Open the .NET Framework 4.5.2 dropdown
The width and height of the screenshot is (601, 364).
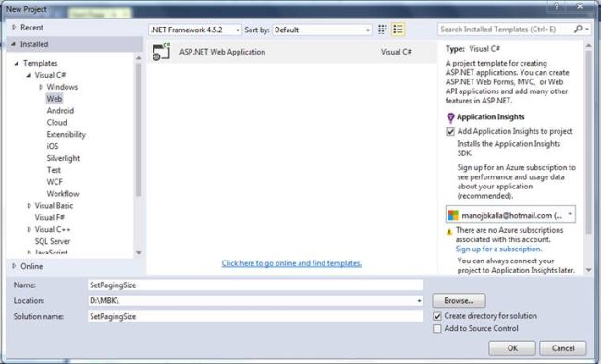pyautogui.click(x=195, y=30)
